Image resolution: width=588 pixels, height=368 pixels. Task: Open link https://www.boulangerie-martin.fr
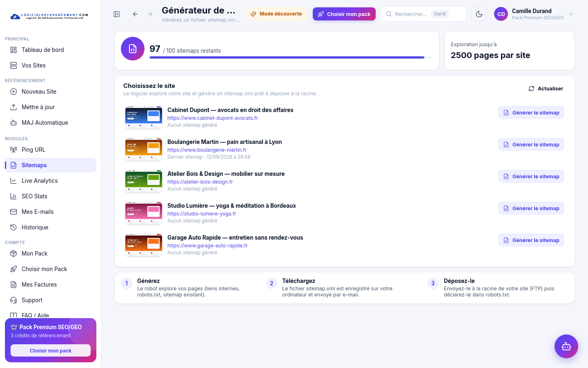tap(207, 150)
